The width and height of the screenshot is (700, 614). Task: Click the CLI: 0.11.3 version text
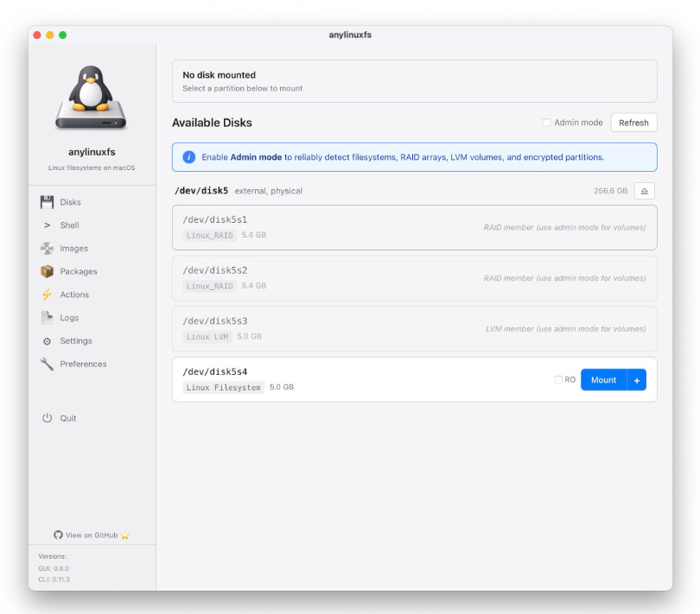54,579
